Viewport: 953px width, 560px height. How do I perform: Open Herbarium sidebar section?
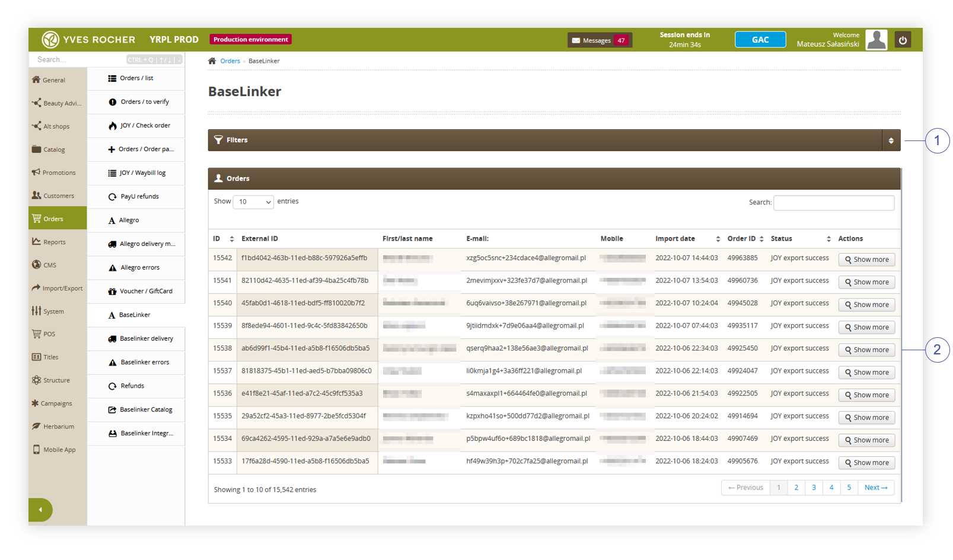click(58, 426)
